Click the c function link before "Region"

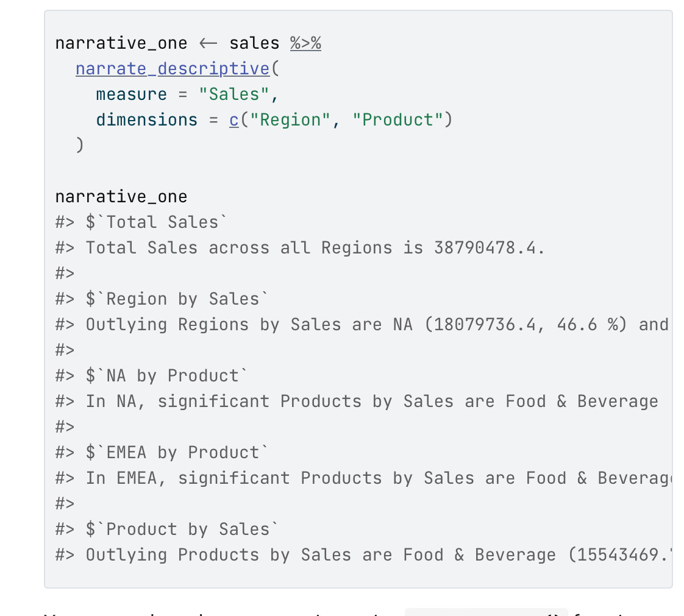click(x=234, y=120)
